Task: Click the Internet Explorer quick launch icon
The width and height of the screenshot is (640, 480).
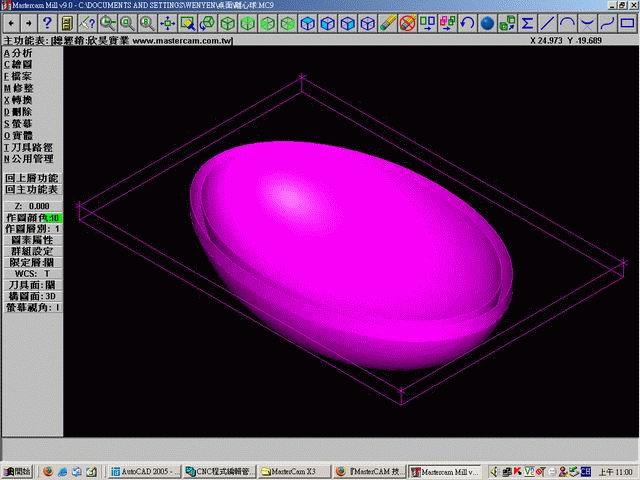Action: click(62, 471)
